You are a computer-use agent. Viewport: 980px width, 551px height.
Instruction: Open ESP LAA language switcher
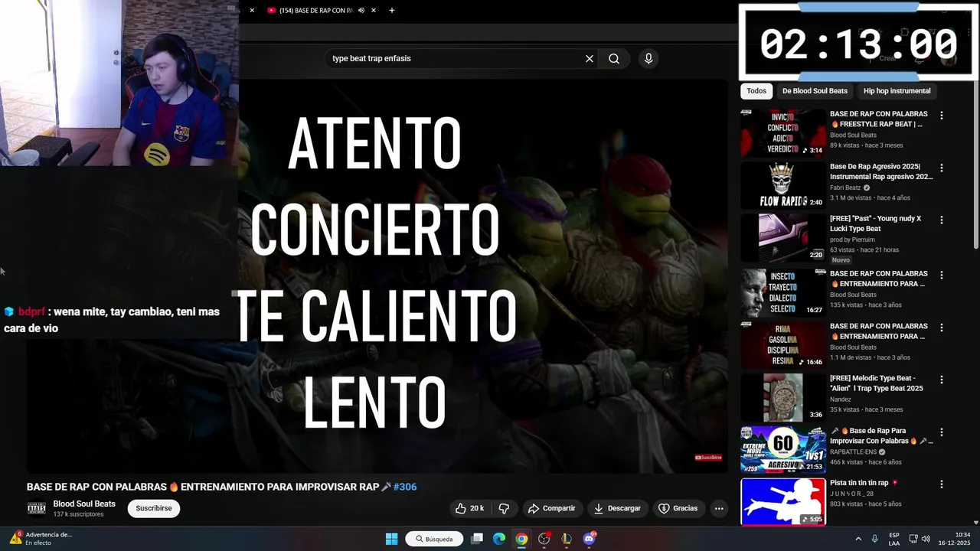click(x=894, y=539)
